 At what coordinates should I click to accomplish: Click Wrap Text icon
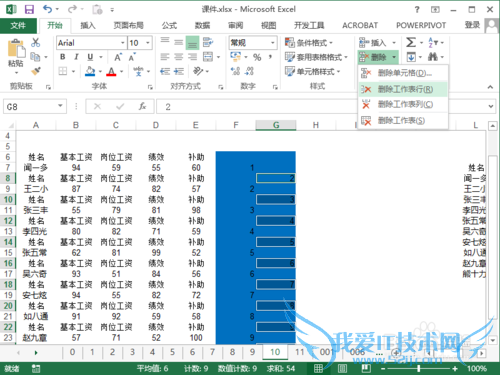(x=208, y=42)
